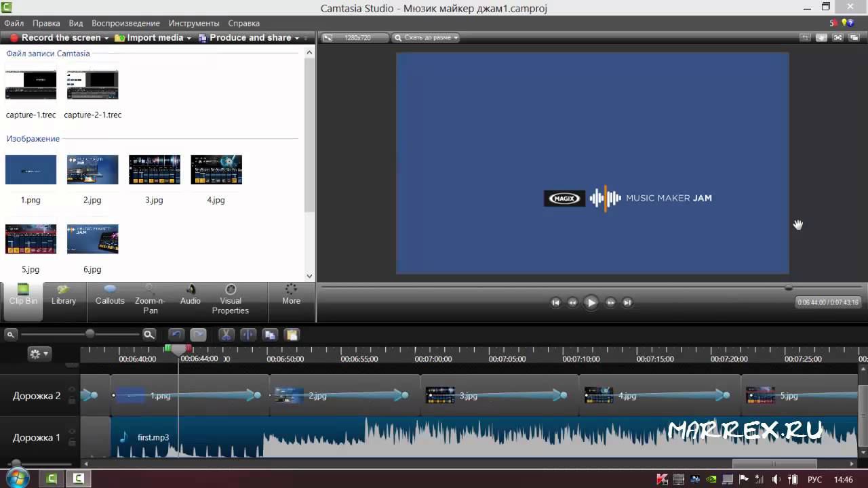This screenshot has height=488, width=868.
Task: Open the Visual Properties tab
Action: [231, 300]
